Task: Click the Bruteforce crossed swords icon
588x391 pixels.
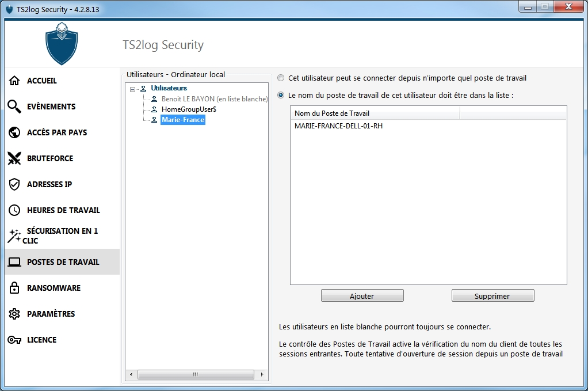Action: point(14,158)
